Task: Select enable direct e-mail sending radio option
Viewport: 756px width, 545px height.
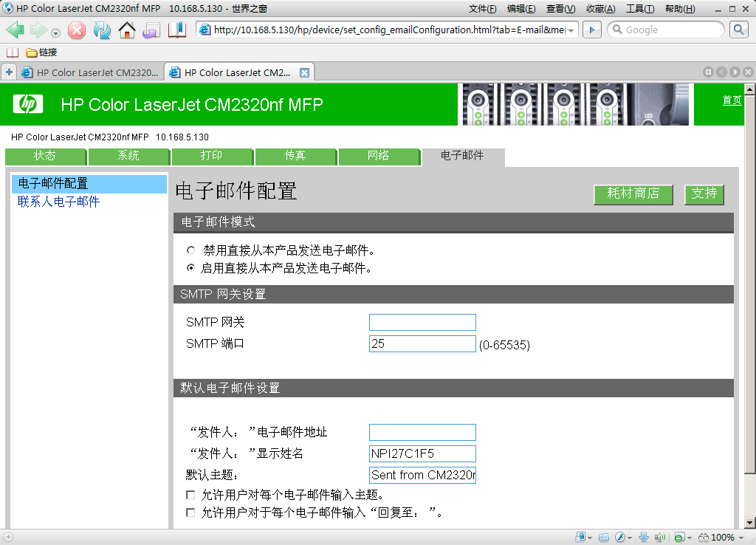Action: coord(191,268)
